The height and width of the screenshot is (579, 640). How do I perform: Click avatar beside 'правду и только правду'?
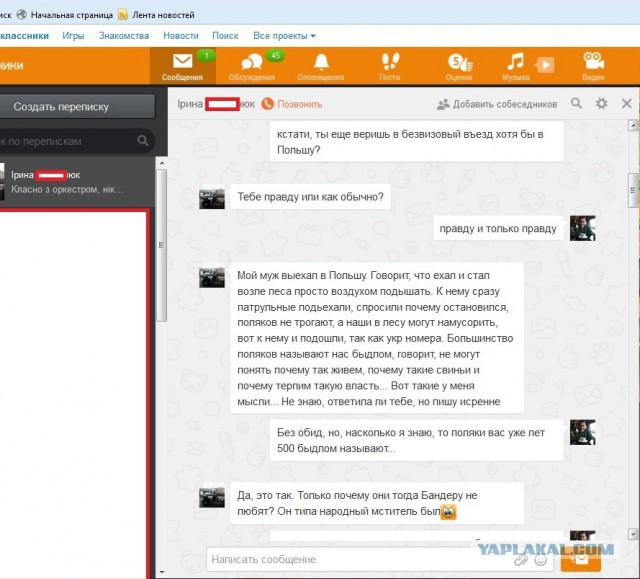pyautogui.click(x=582, y=228)
